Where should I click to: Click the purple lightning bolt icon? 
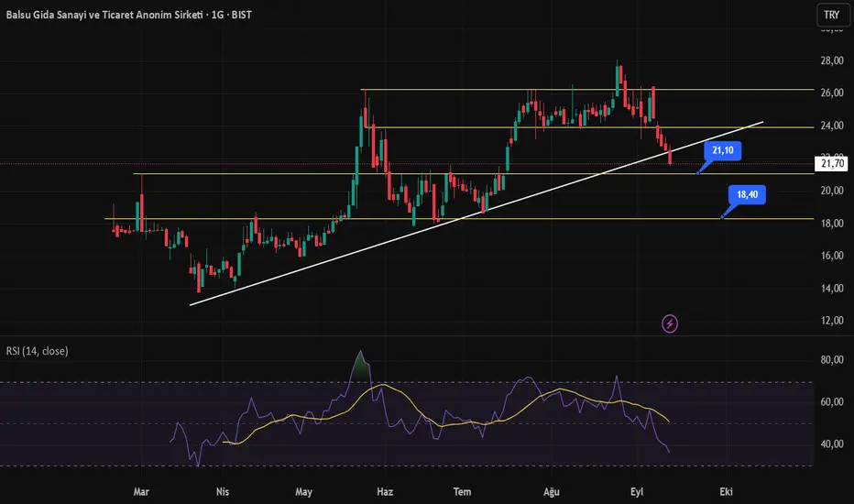(670, 323)
